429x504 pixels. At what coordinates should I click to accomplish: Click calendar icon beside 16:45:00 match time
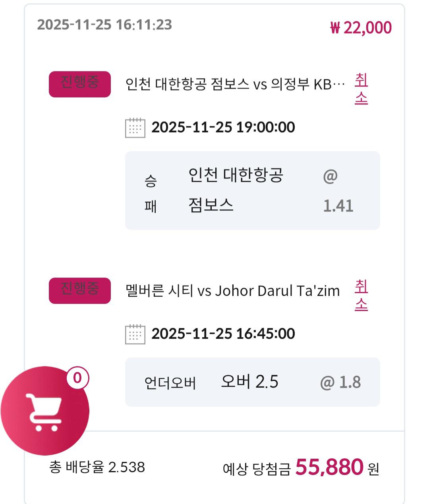point(135,334)
